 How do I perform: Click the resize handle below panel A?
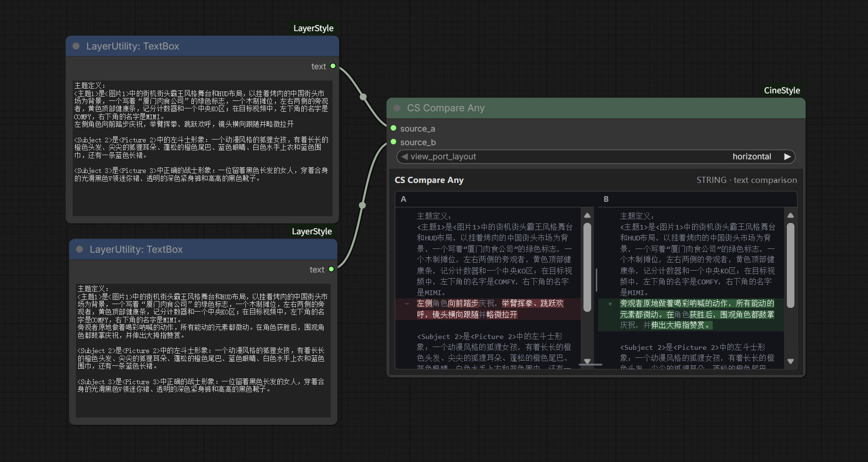pos(591,364)
